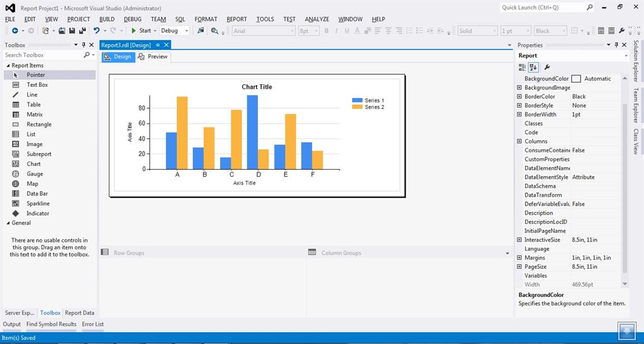Select the Rectangle toolbox item
Screen dimensions: 644x344
pos(50,125)
